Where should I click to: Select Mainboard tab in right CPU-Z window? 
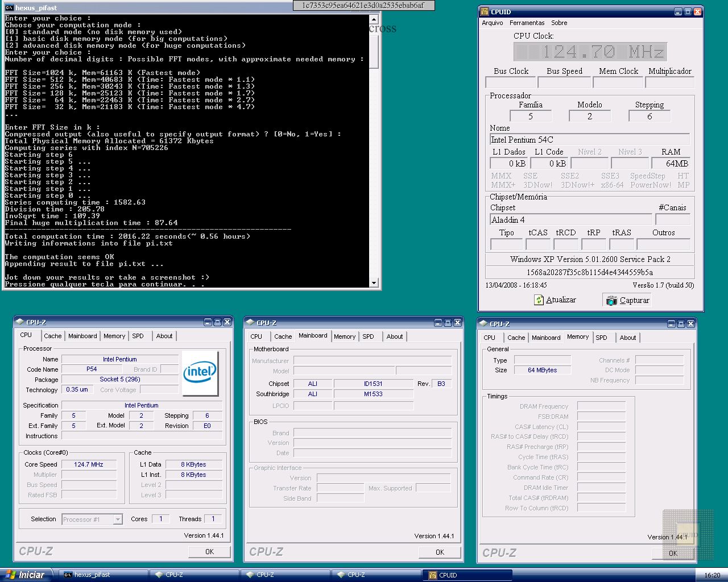click(x=546, y=338)
